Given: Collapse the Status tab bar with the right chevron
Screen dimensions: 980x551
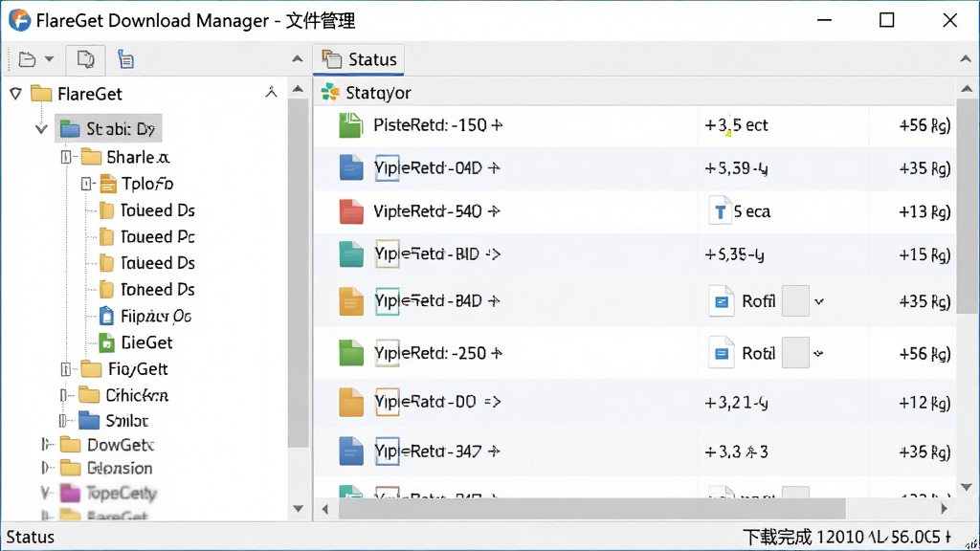Looking at the screenshot, I should point(966,59).
